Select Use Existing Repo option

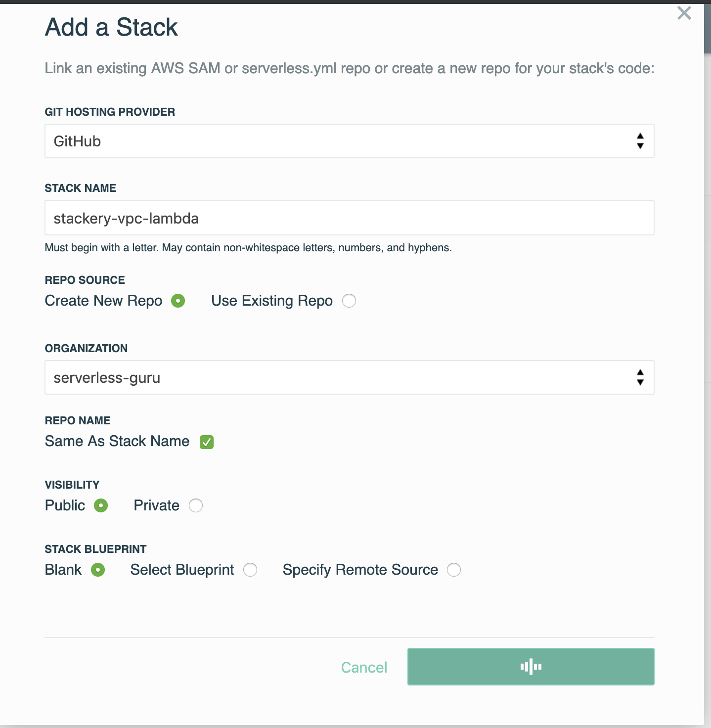[x=349, y=301]
